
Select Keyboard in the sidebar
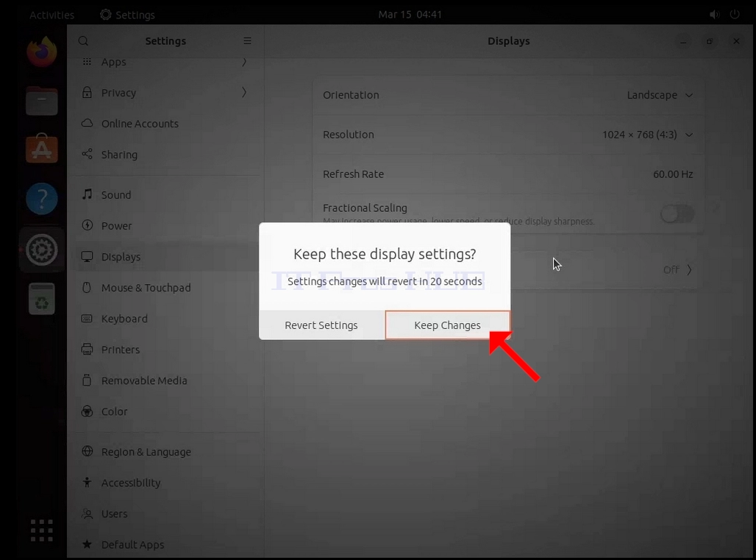(x=167, y=319)
